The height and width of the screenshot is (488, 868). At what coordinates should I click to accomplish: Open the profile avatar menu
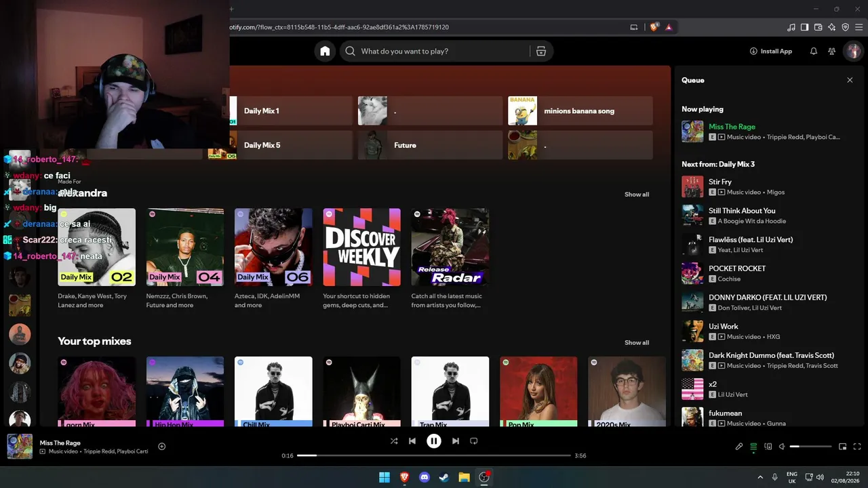[853, 51]
